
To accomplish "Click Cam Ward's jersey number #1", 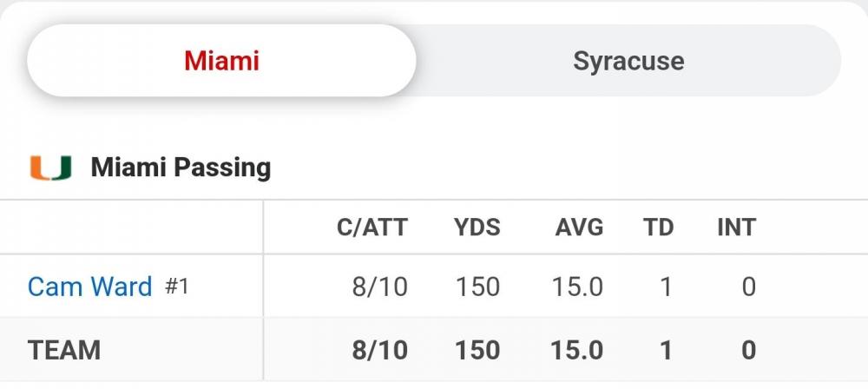I will pos(177,287).
